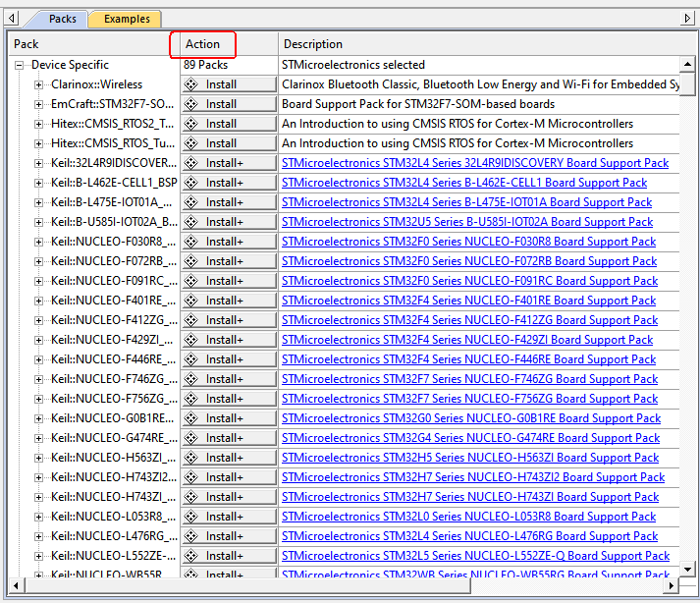
Task: Open NUCLEO-F446RE Board Support Pack link
Action: (x=468, y=359)
